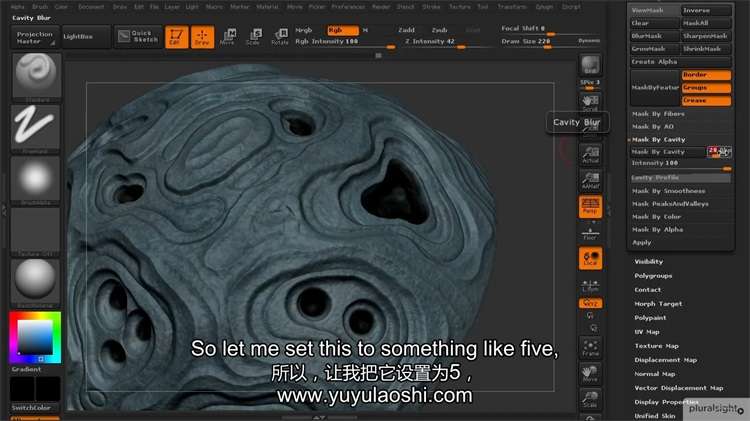750x421 pixels.
Task: Open the stroke type selector
Action: [35, 129]
